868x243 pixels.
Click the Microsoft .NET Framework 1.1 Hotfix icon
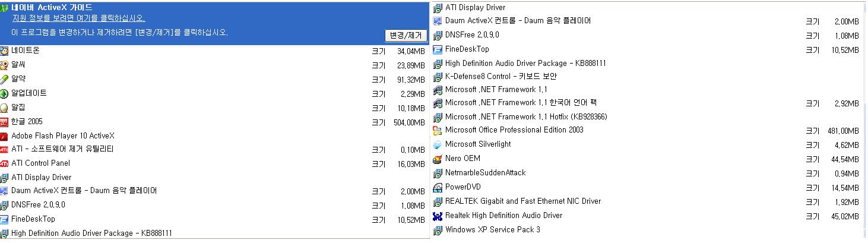click(438, 118)
